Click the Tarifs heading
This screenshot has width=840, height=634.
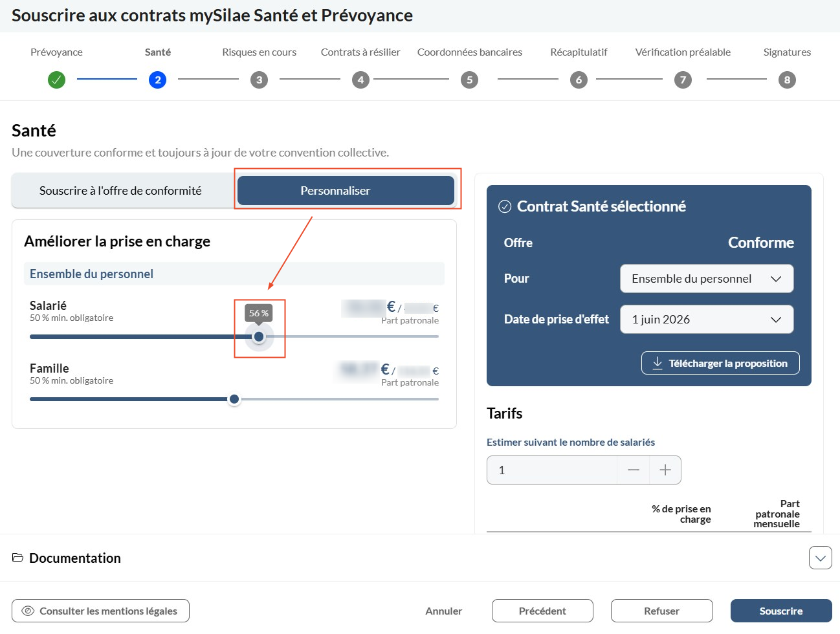505,413
